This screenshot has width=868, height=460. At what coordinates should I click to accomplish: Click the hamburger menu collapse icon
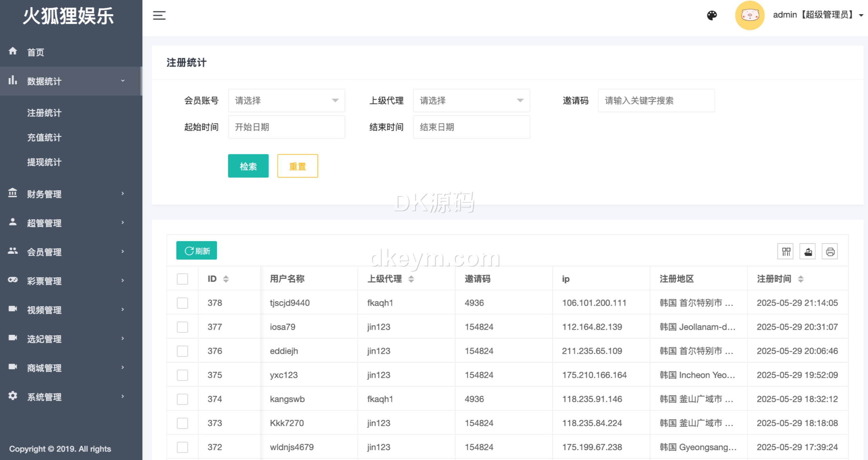(159, 15)
